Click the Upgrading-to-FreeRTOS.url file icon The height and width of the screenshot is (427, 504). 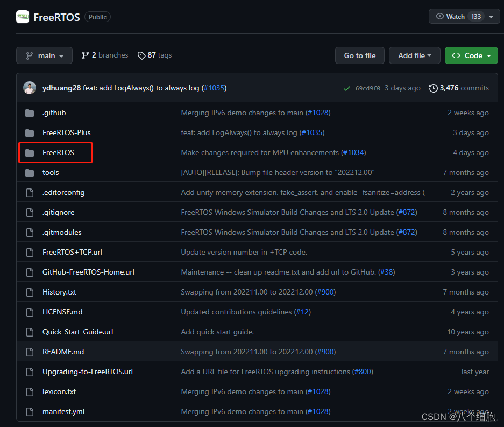[x=30, y=372]
